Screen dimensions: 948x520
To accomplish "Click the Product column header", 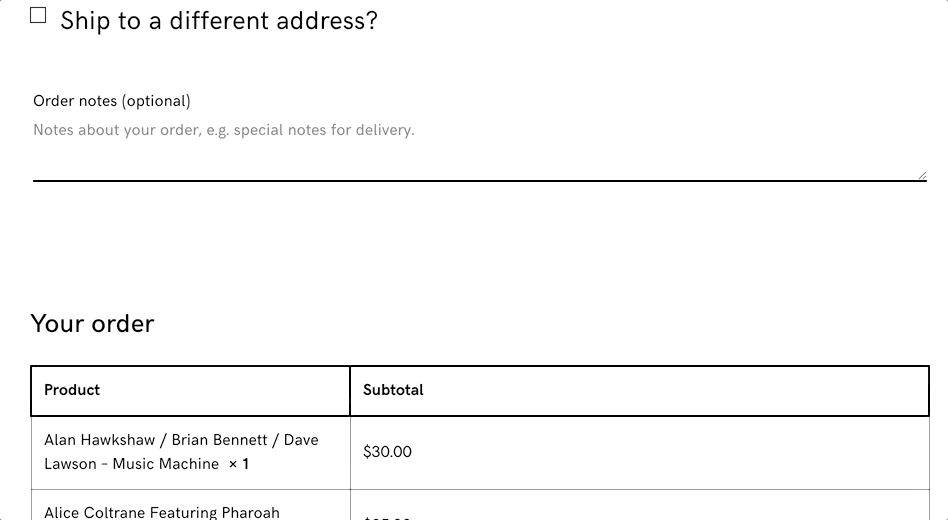I will [72, 390].
